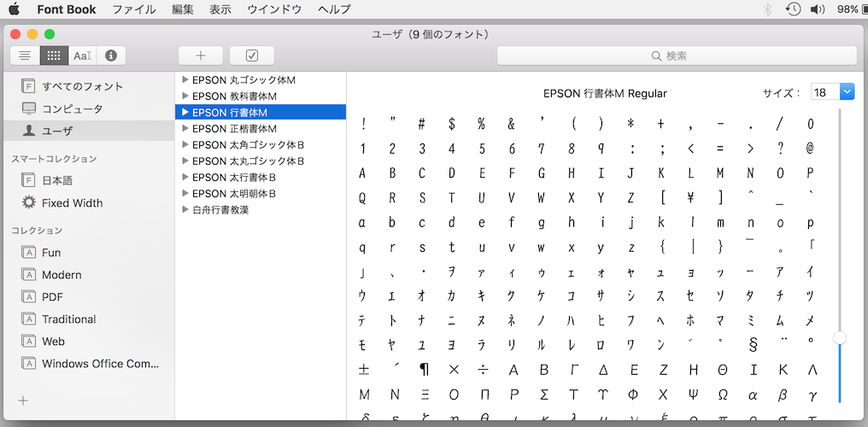Select the font name EPSON 太明朝体B
This screenshot has width=868, height=427.
click(234, 194)
